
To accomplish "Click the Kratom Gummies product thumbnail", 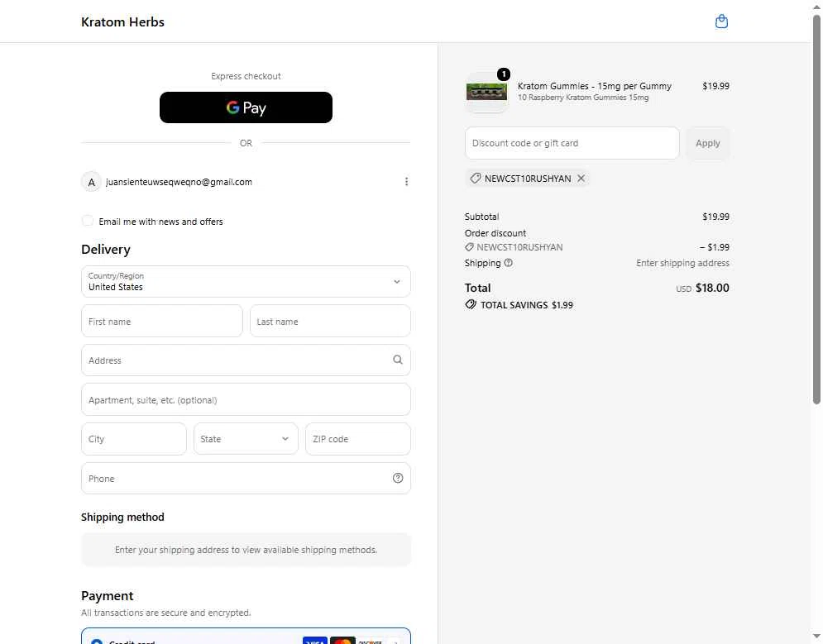I will tap(486, 93).
